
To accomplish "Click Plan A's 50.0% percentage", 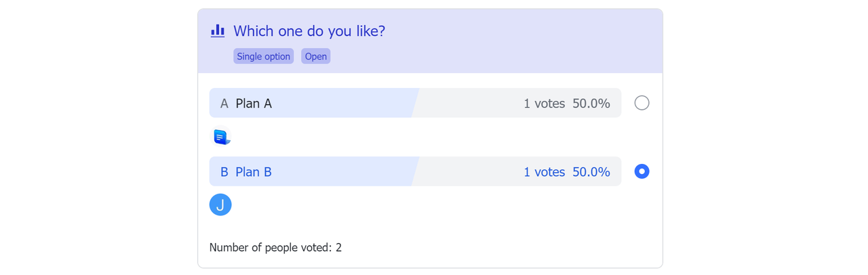I will pyautogui.click(x=591, y=104).
